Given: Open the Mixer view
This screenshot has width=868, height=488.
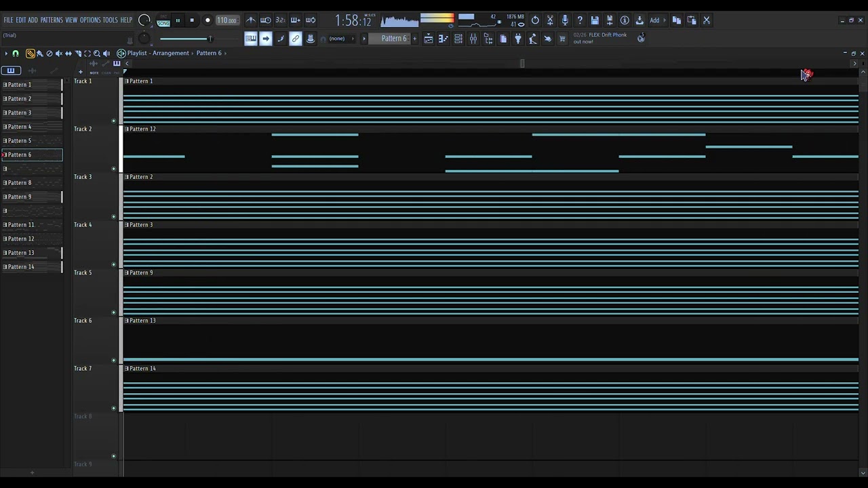Looking at the screenshot, I should pyautogui.click(x=473, y=39).
